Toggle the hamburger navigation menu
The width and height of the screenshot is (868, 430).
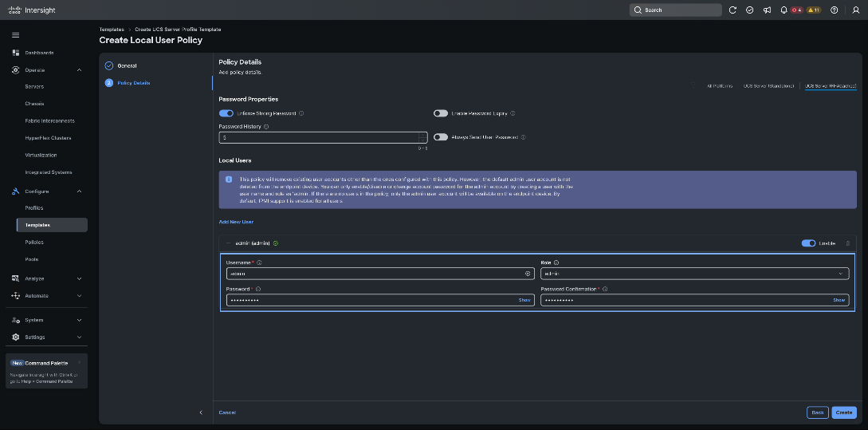pos(15,35)
